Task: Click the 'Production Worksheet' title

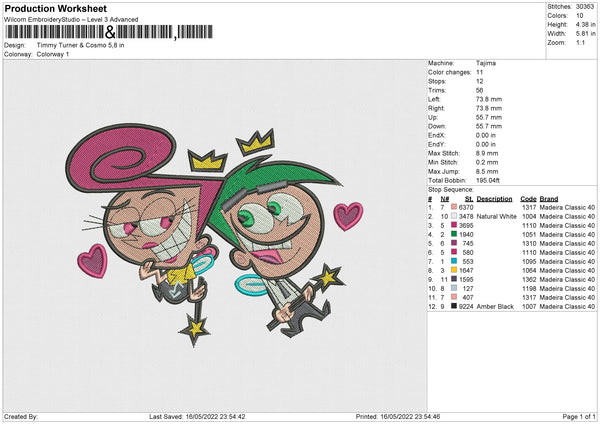Action: coord(55,8)
